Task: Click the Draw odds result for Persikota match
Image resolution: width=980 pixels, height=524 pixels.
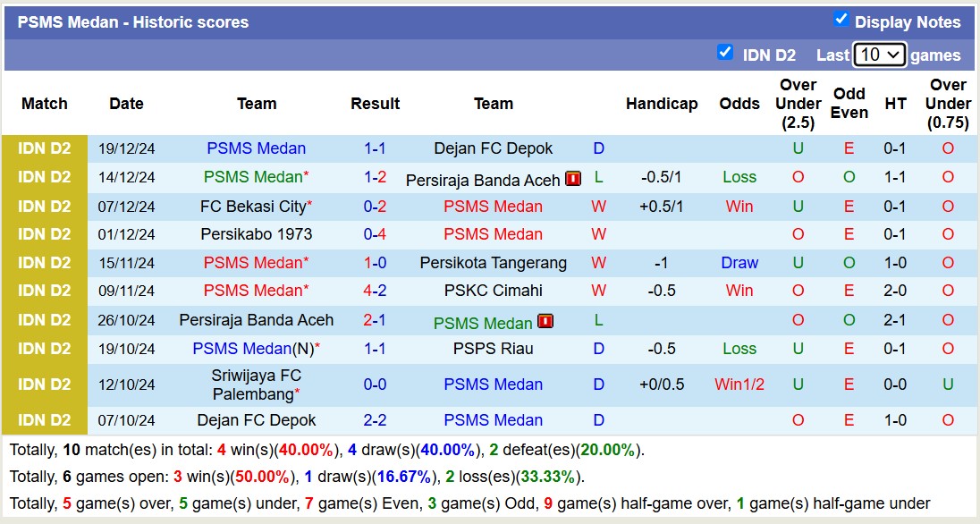Action: 739,263
